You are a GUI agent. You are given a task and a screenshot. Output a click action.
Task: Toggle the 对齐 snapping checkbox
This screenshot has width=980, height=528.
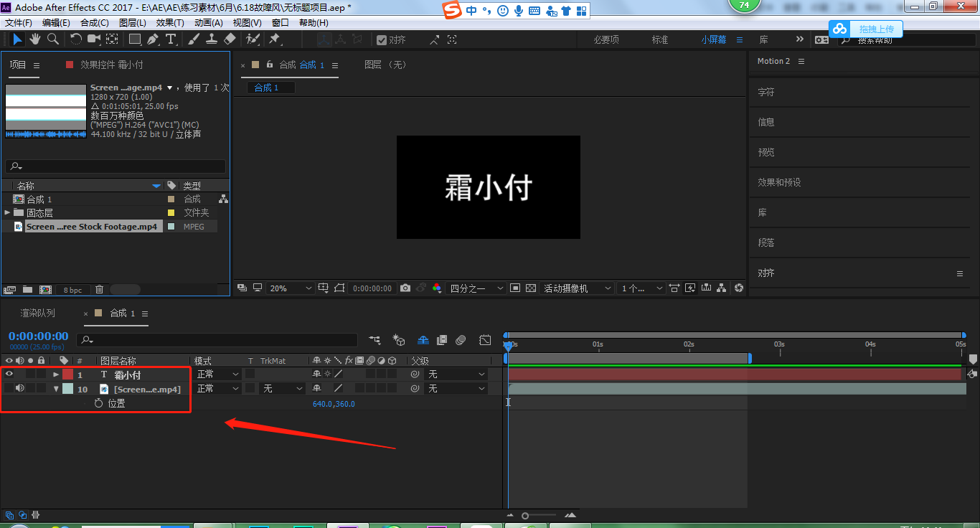[382, 40]
